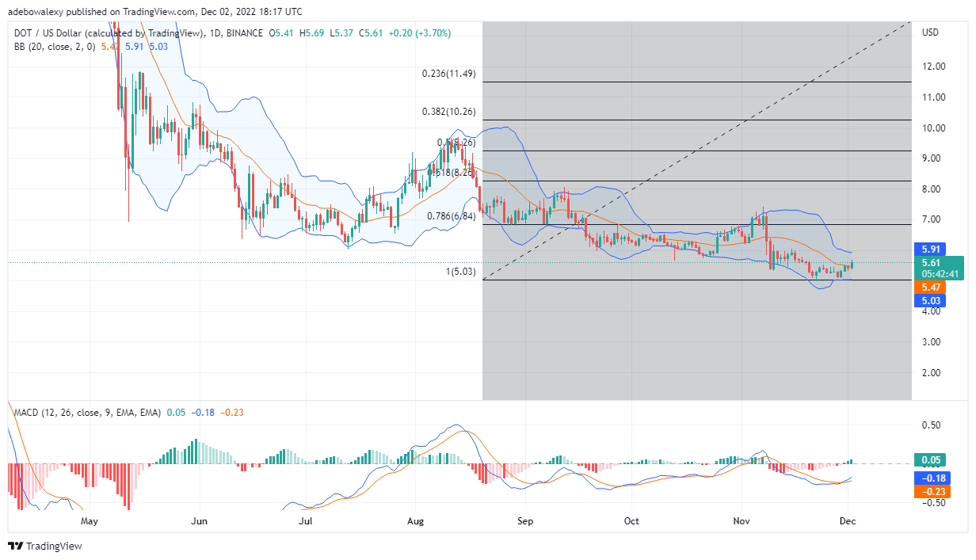This screenshot has height=560, width=976.
Task: Click the green 0.05 MACD axis label
Action: [929, 460]
